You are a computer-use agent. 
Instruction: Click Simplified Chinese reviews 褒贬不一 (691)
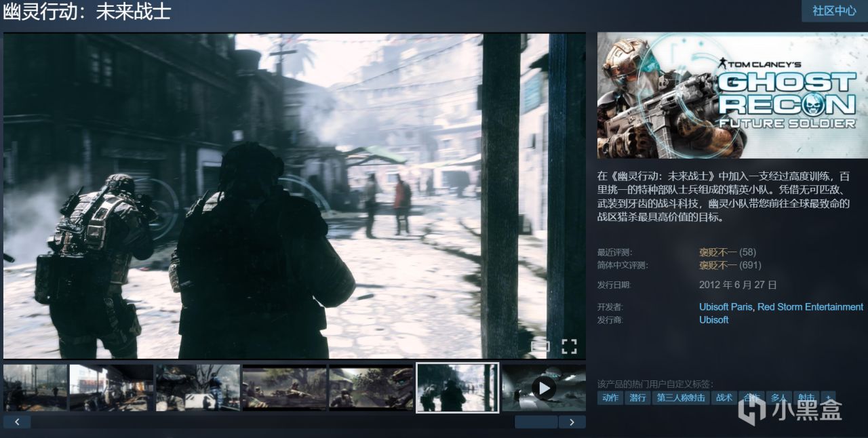pos(730,265)
